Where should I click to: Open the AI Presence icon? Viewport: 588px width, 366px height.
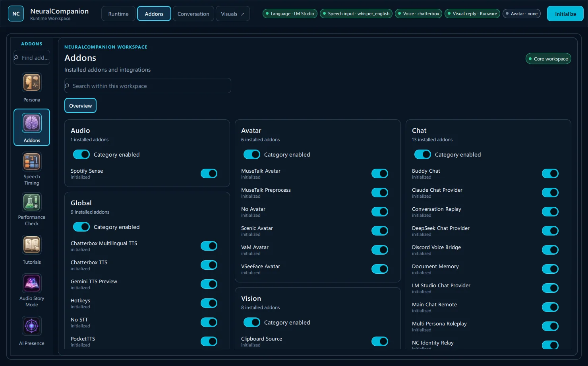(32, 326)
